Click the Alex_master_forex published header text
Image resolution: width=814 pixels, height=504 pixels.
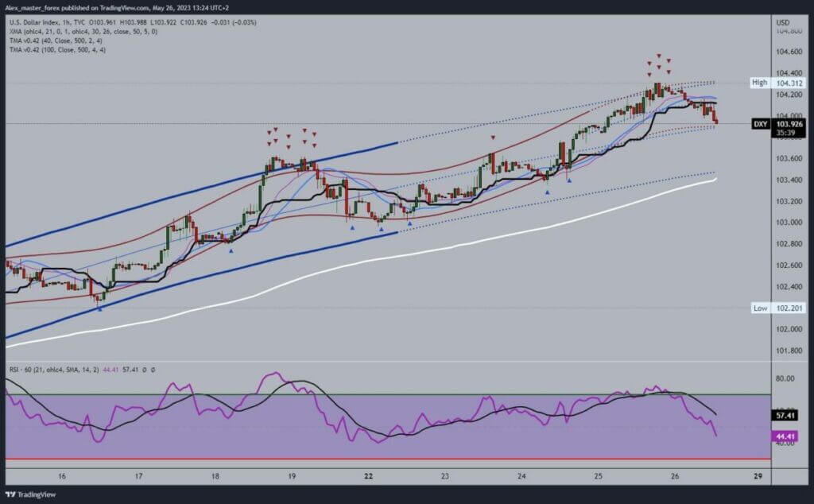[x=117, y=8]
